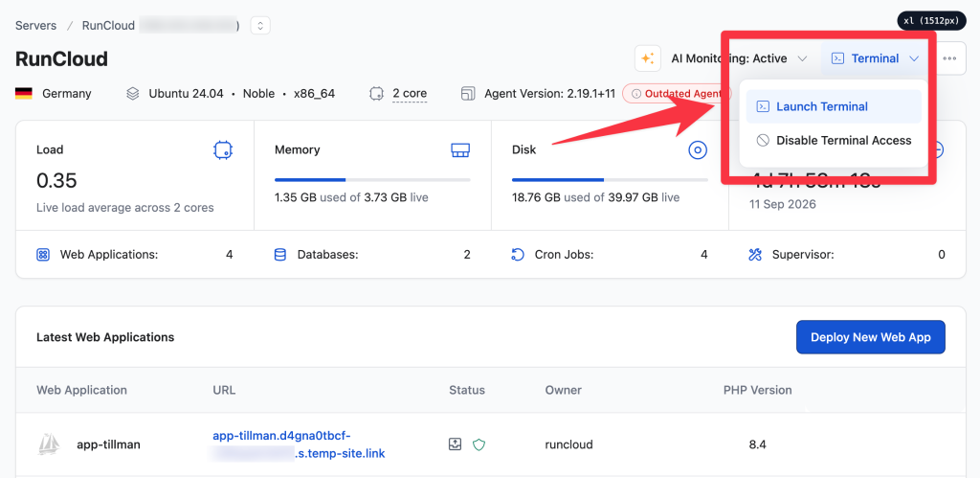Image resolution: width=980 pixels, height=478 pixels.
Task: Click the Owner column header
Action: pos(563,391)
